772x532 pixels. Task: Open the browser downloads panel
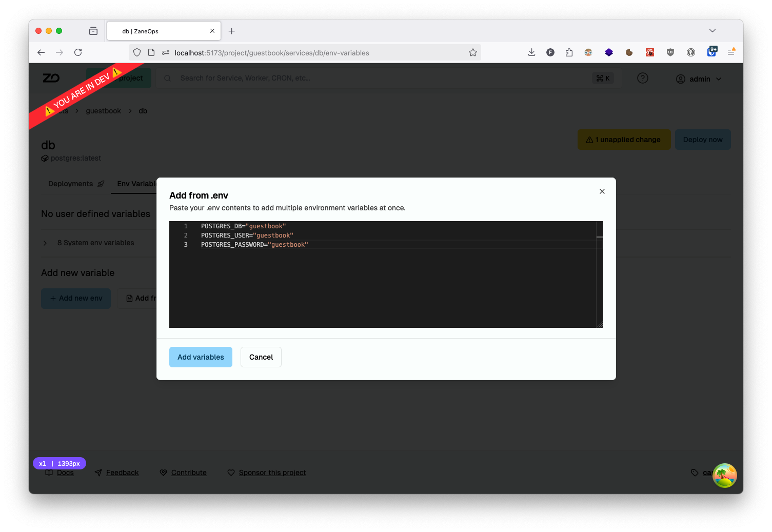[531, 52]
